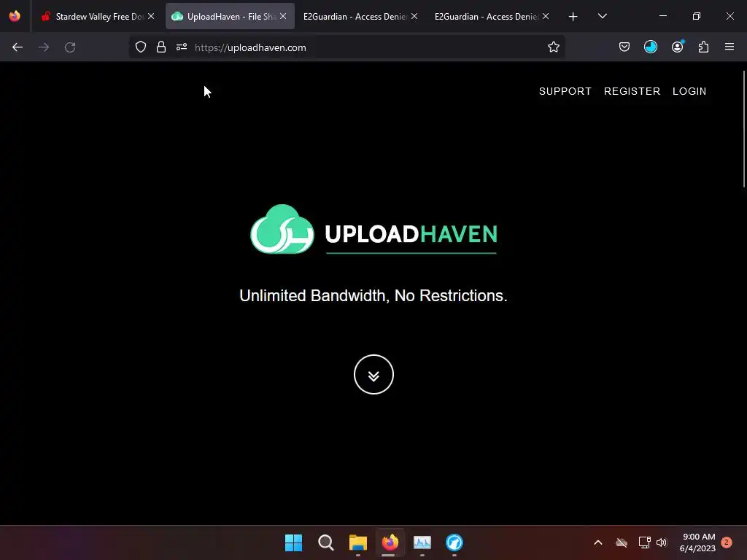Open the network tray icon
747x560 pixels.
tap(644, 542)
